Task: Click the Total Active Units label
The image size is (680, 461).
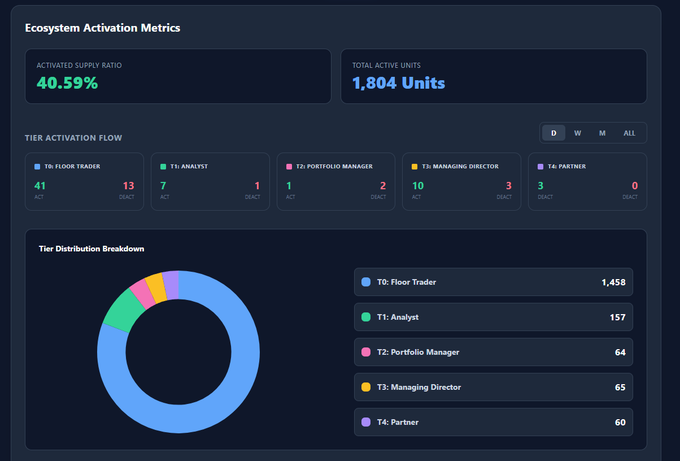Action: click(386, 65)
